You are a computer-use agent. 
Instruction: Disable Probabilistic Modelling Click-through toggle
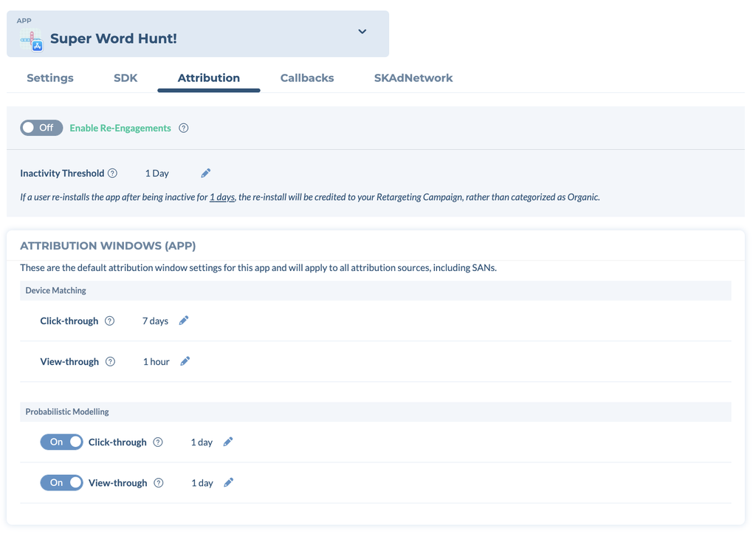click(62, 442)
